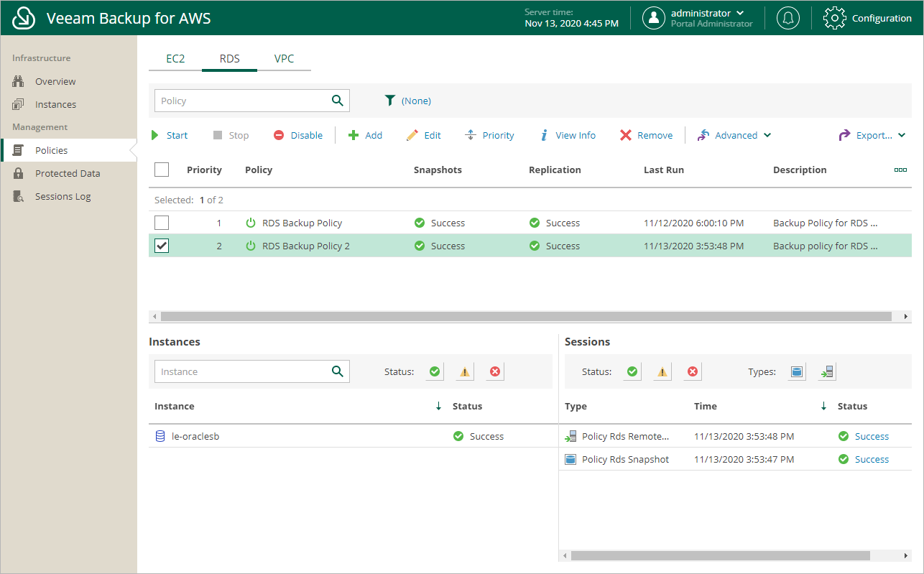Click Policy Rds Remote session type icon

pos(570,436)
